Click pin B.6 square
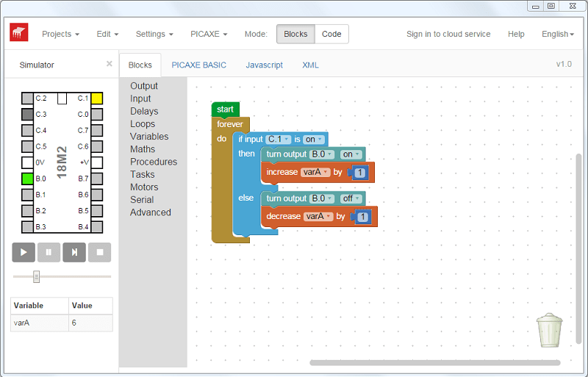The height and width of the screenshot is (377, 588). click(x=97, y=195)
